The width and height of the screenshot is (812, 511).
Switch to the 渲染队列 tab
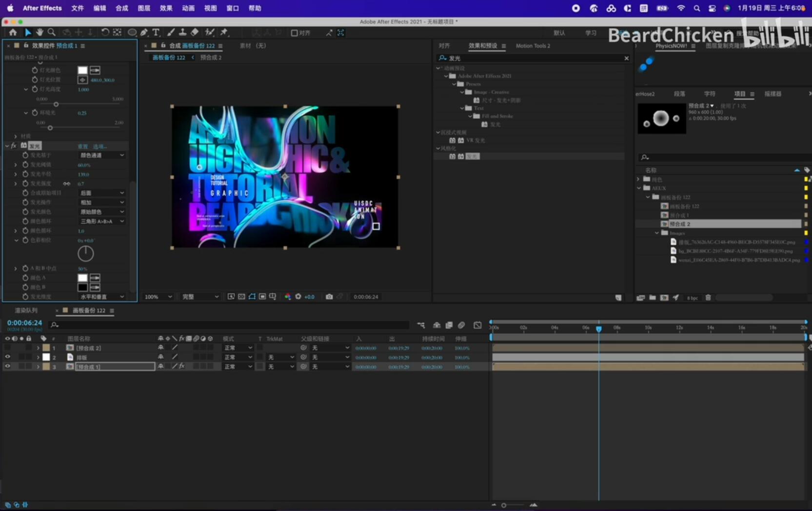pyautogui.click(x=26, y=310)
